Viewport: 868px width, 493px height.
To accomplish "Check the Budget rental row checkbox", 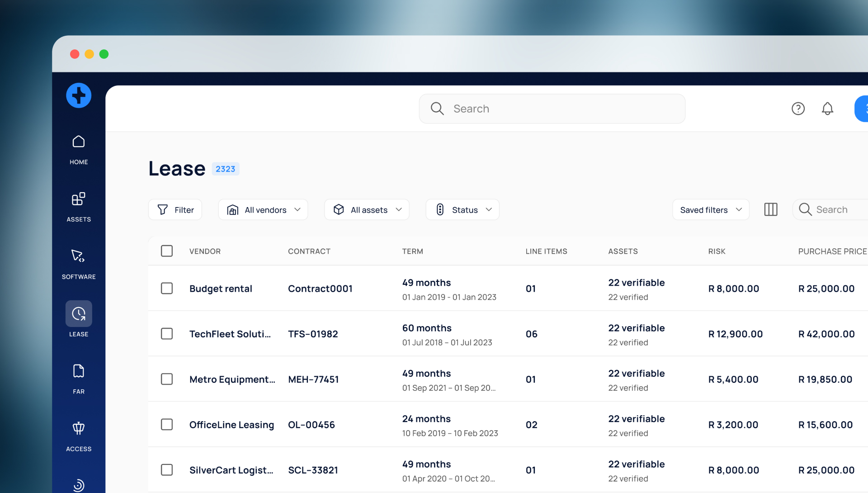I will tap(167, 288).
